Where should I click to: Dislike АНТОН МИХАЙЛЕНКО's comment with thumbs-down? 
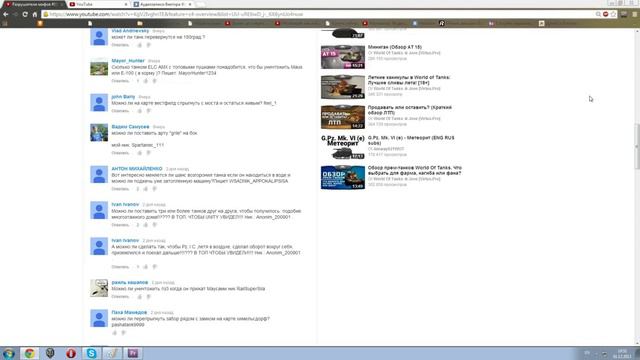[x=155, y=189]
